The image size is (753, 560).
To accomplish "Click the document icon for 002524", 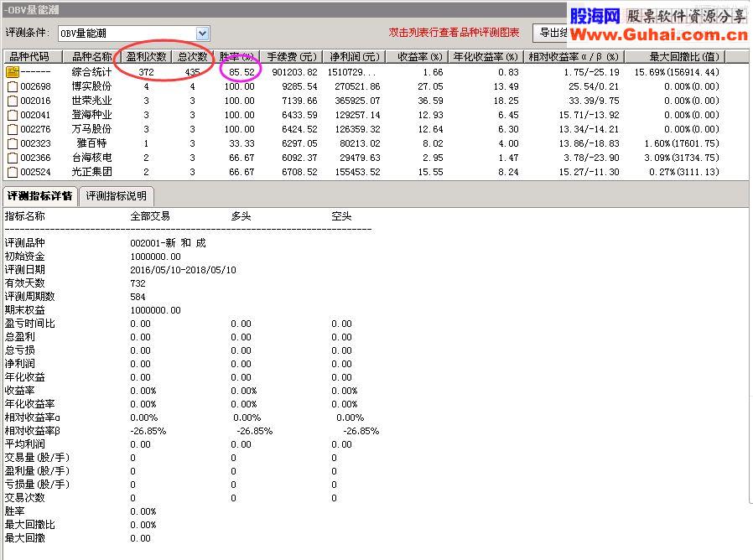I will coord(13,173).
